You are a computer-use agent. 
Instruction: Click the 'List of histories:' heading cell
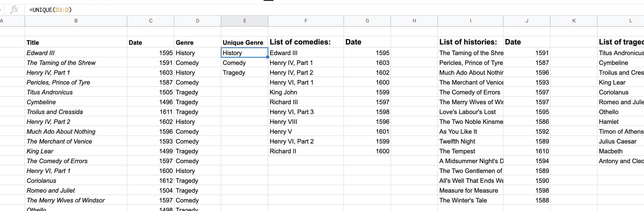click(470, 42)
